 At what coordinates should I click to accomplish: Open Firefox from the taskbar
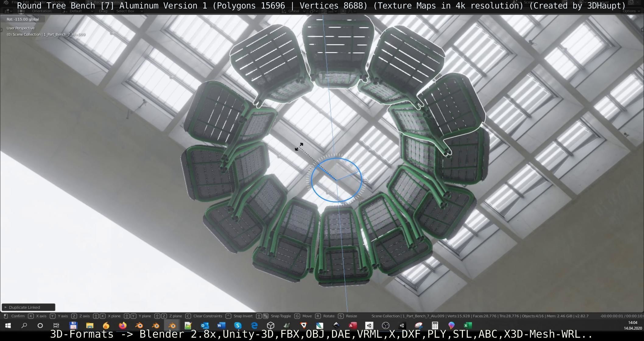click(x=123, y=325)
